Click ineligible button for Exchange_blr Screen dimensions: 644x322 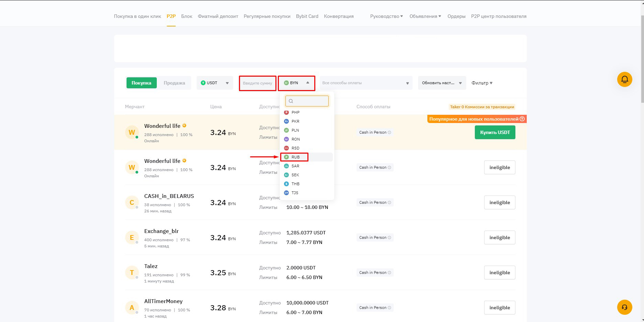click(500, 237)
